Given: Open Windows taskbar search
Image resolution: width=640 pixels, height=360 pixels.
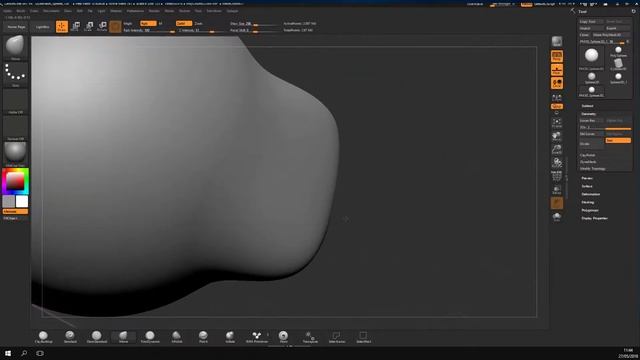Looking at the screenshot, I should [24, 353].
